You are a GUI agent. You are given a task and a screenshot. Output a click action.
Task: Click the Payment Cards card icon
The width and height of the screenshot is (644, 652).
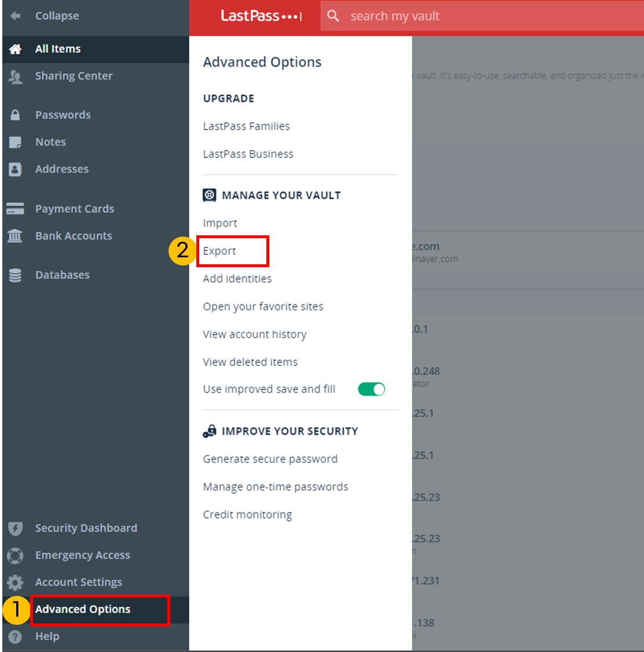click(x=16, y=209)
